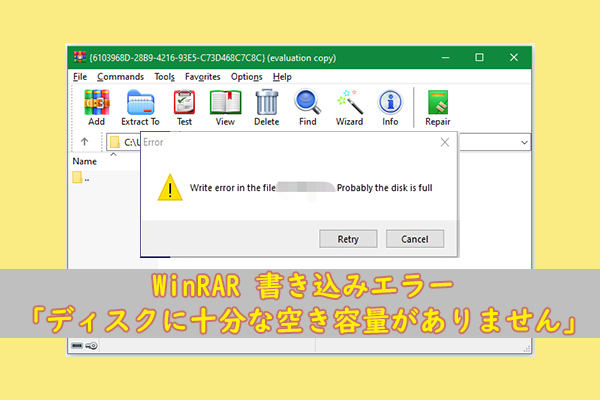
Task: Click the disk drive status bar icon
Action: click(77, 346)
